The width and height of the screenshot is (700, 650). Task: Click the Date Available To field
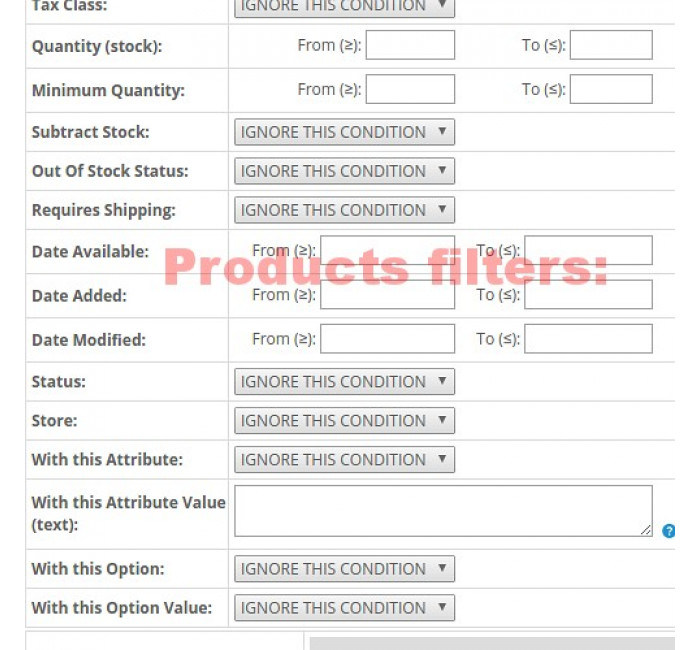588,250
